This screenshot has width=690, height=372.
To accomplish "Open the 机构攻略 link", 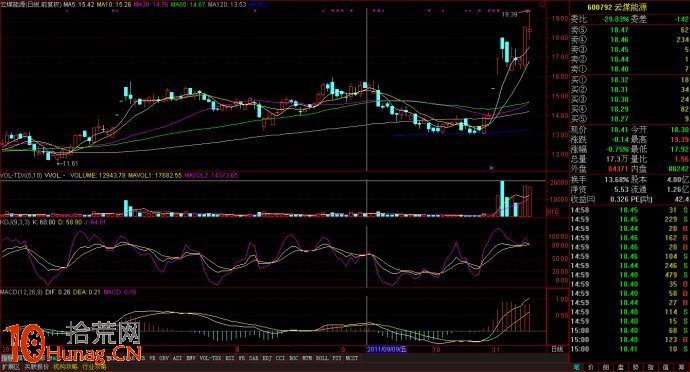I will pos(65,367).
